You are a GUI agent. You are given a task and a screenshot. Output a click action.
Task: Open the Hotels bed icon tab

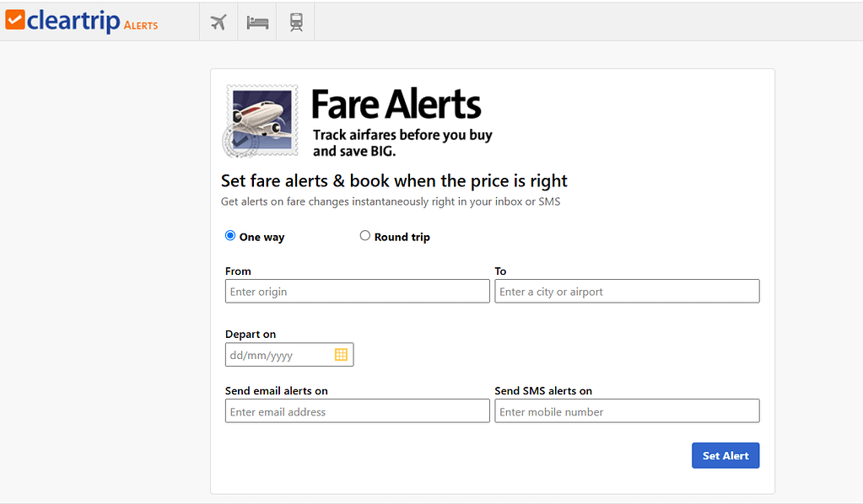[257, 22]
